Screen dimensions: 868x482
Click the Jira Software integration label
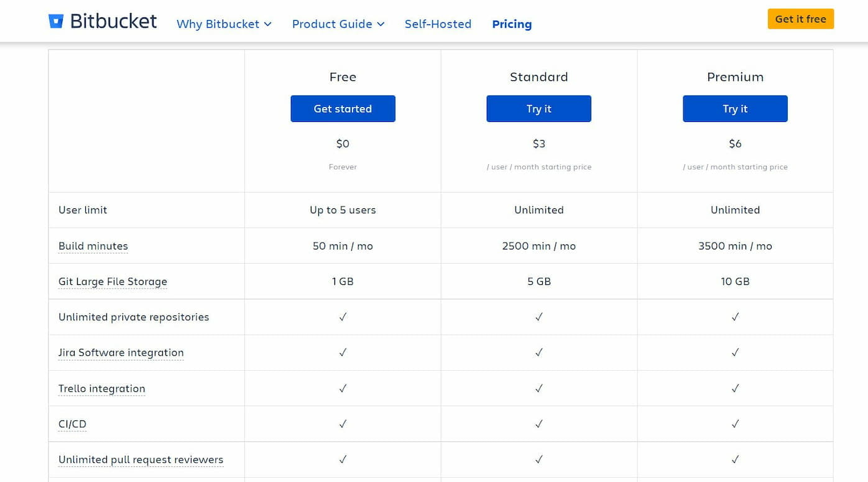pyautogui.click(x=121, y=353)
